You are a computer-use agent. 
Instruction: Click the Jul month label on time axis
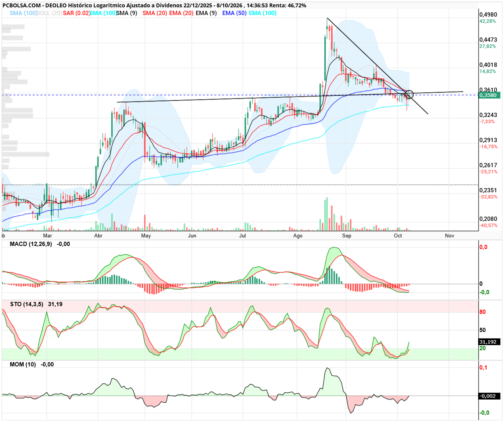click(242, 236)
